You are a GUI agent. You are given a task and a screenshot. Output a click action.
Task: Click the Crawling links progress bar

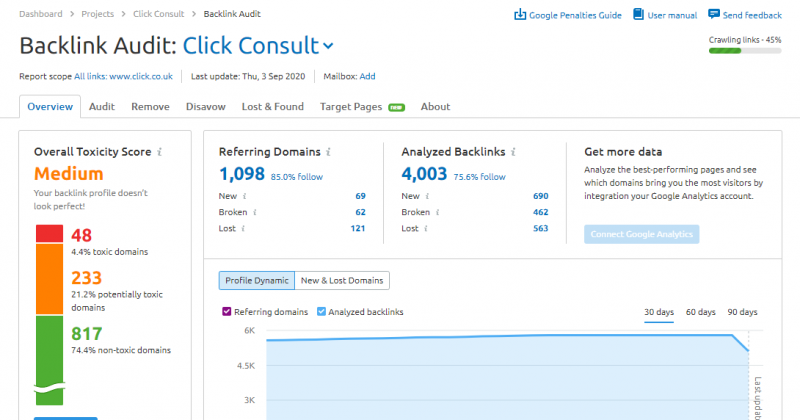(x=745, y=51)
